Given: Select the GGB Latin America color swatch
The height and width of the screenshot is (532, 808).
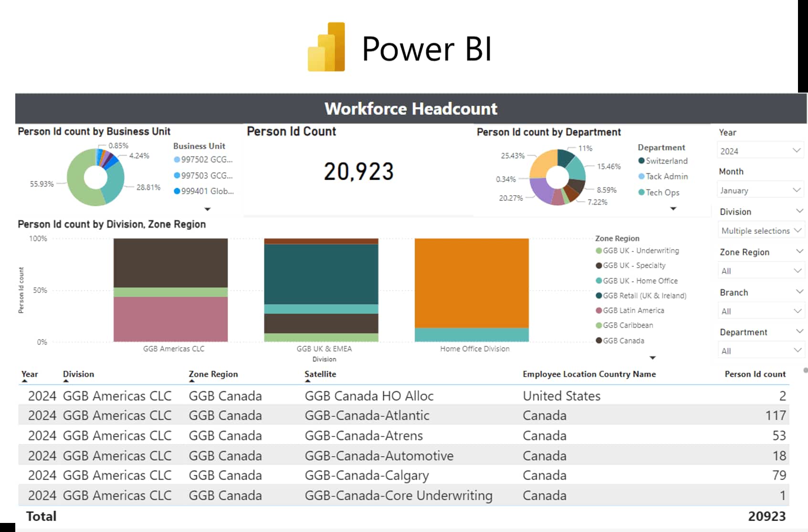Looking at the screenshot, I should coord(599,311).
